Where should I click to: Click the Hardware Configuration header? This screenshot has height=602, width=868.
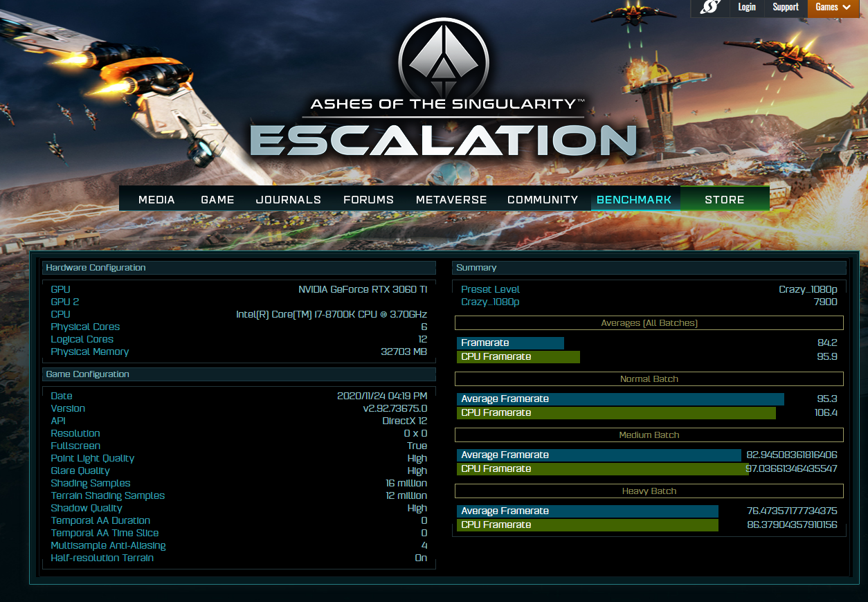coord(239,268)
